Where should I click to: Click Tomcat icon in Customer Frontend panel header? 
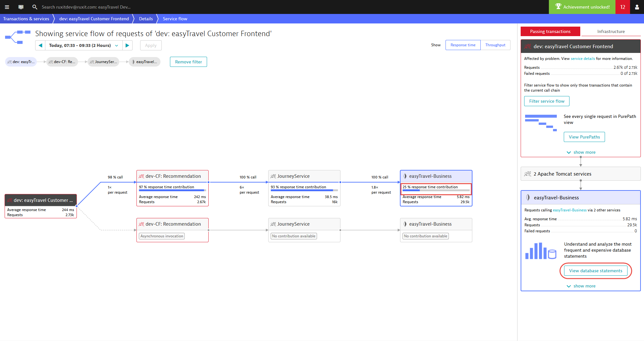(x=528, y=46)
